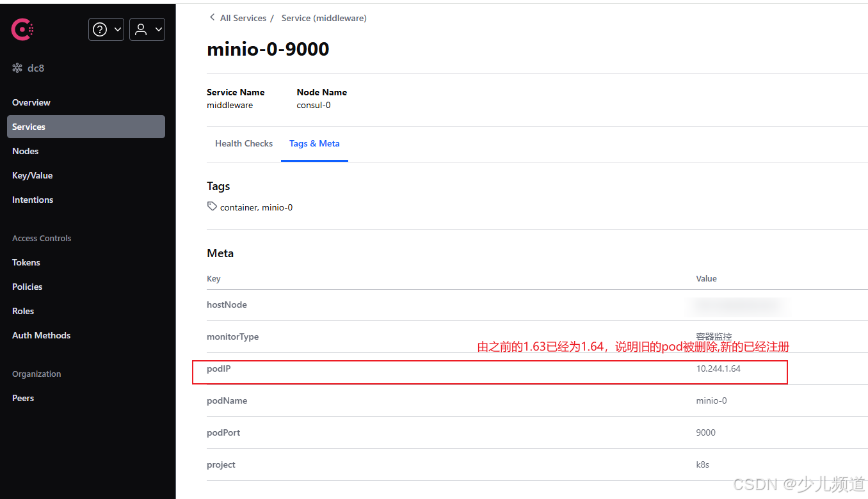Image resolution: width=868 pixels, height=499 pixels.
Task: Click the middleware service name value
Action: 230,105
